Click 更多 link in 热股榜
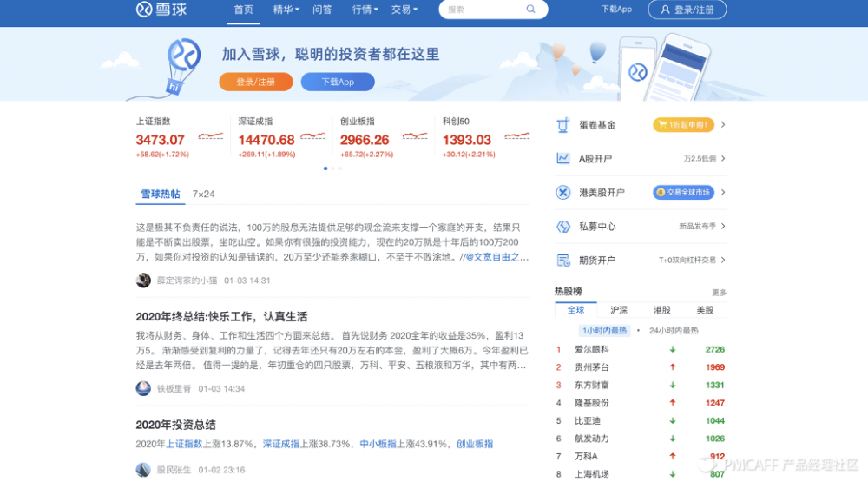The image size is (868, 482). click(719, 293)
